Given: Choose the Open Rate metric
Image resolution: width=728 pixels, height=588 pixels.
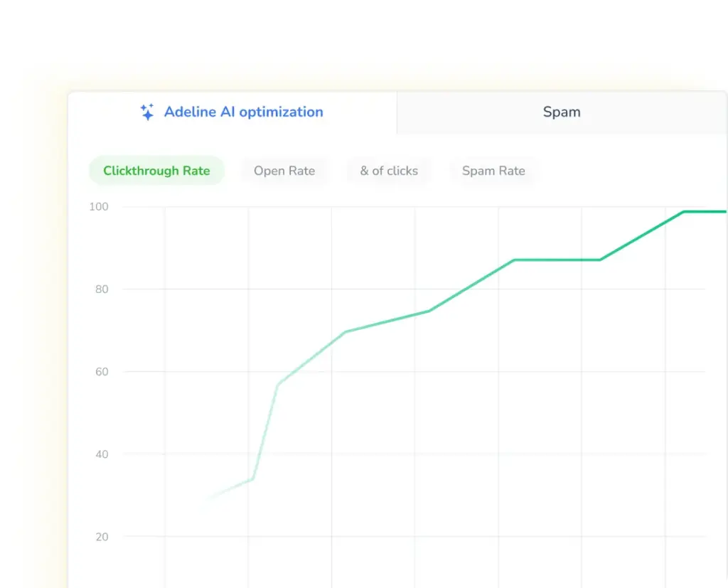Looking at the screenshot, I should 284,171.
